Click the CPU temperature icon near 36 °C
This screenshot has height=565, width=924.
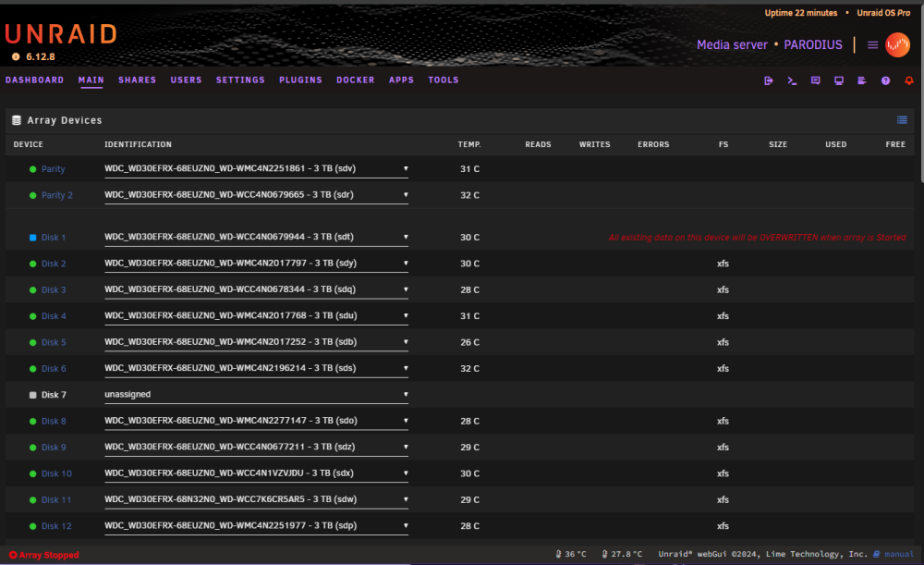pos(559,555)
